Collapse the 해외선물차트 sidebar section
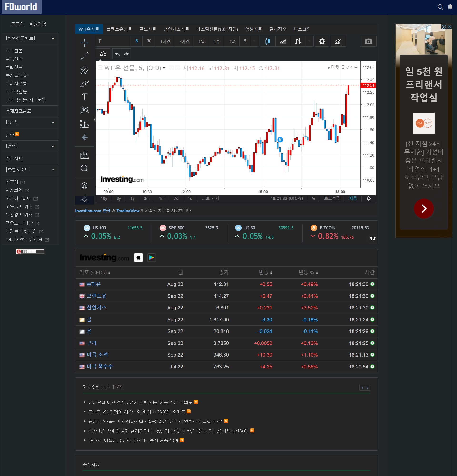 pyautogui.click(x=53, y=38)
